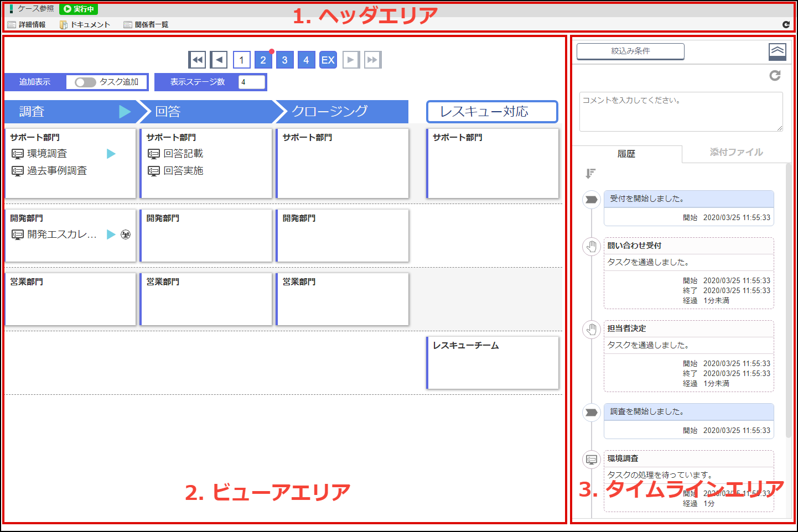This screenshot has height=532, width=798.
Task: Go to page 3 of the stages
Action: coord(284,60)
